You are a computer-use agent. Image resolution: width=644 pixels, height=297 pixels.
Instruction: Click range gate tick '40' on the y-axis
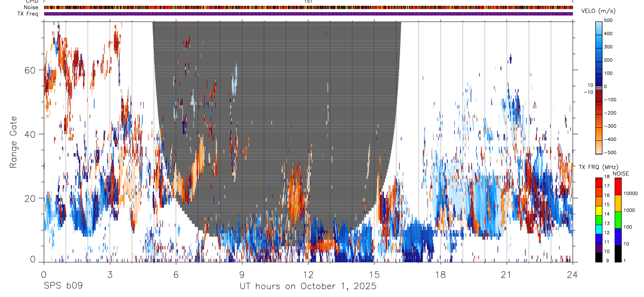click(30, 134)
